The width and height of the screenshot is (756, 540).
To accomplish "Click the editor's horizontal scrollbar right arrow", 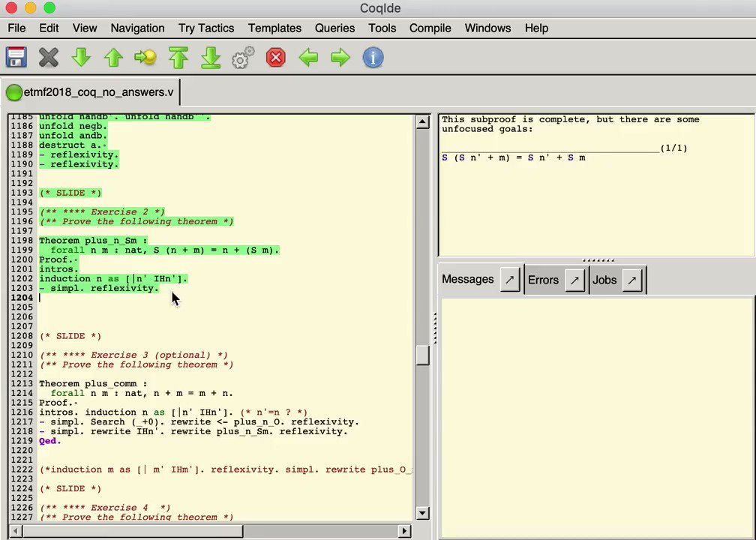I will [x=406, y=531].
